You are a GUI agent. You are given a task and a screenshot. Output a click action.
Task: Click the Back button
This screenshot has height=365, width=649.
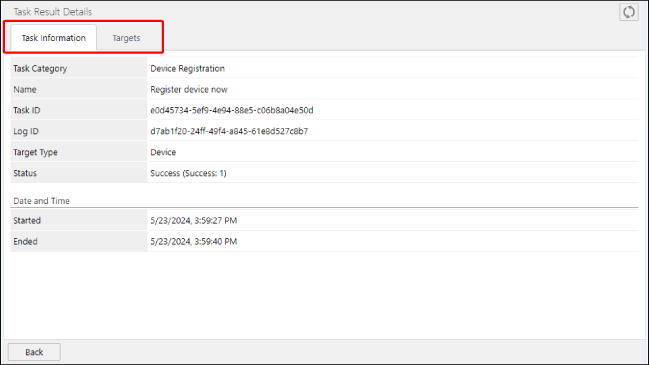[34, 352]
